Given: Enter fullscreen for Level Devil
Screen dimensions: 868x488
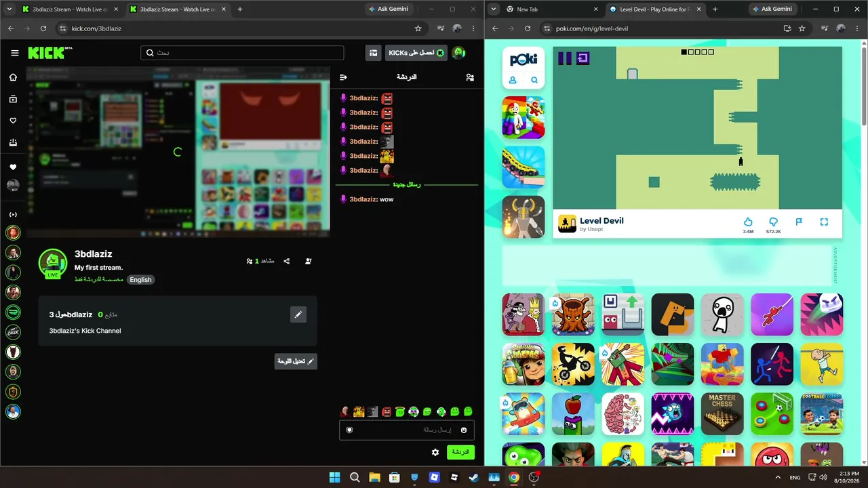Looking at the screenshot, I should (824, 222).
